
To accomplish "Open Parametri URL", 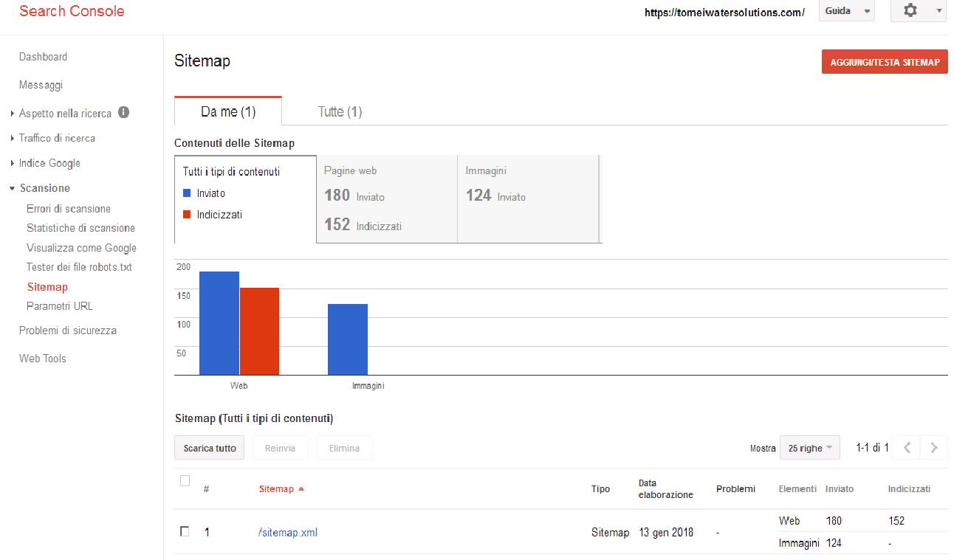I will click(60, 306).
